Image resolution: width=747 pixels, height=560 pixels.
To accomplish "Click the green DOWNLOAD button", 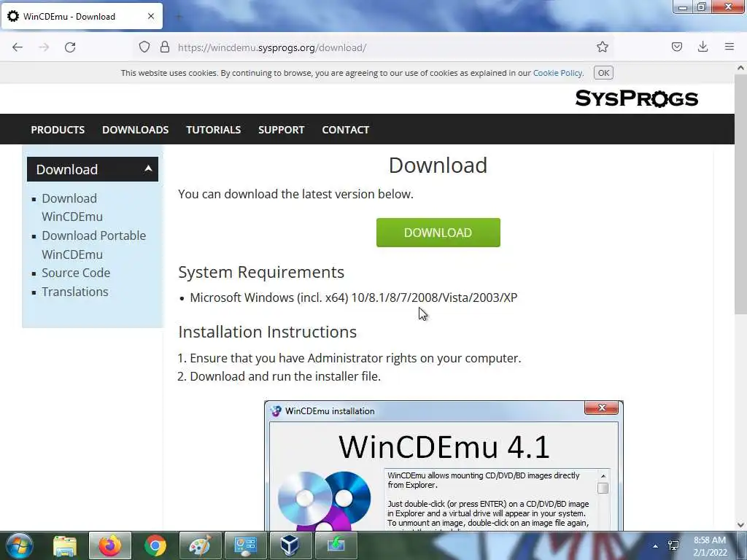I will click(438, 233).
